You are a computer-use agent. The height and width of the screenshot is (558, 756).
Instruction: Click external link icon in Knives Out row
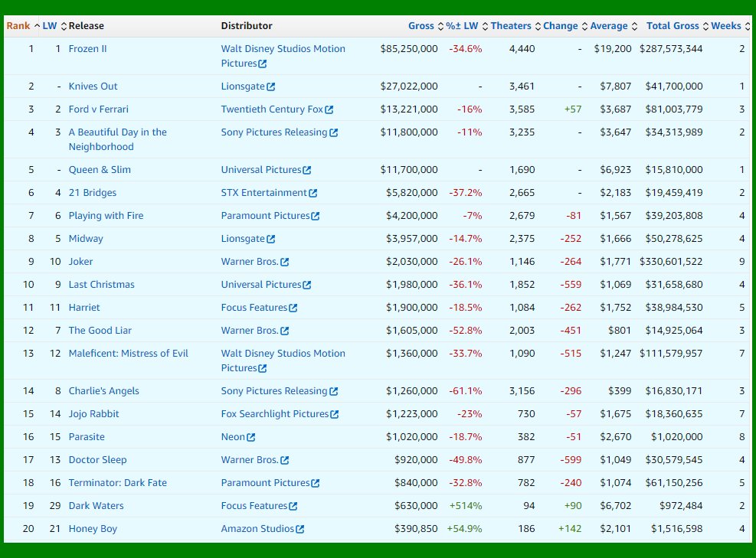271,86
